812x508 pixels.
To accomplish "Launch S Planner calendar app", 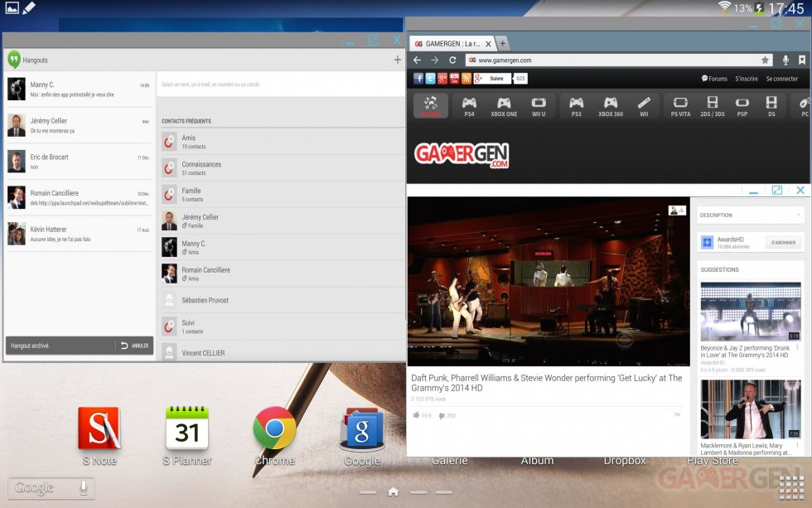I will 186,428.
